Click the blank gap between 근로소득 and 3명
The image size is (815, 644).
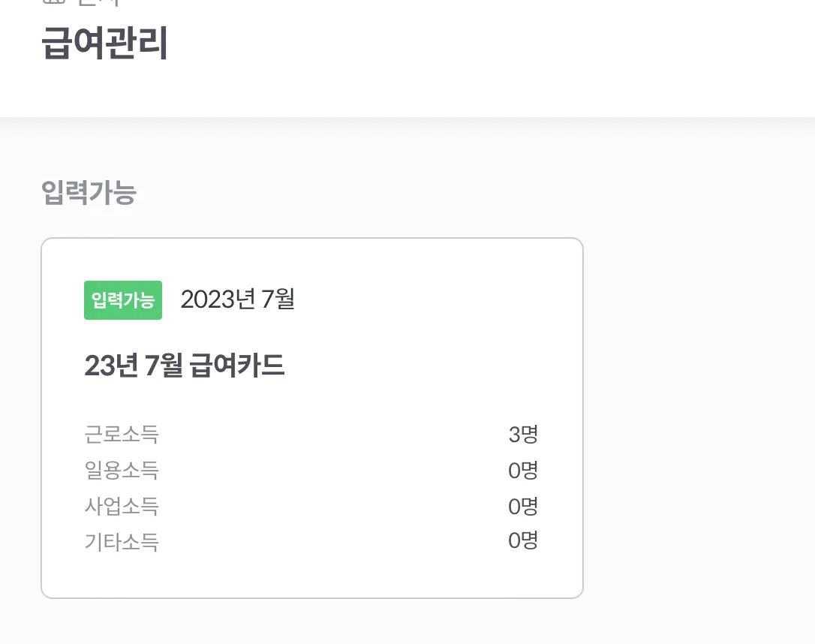(330, 435)
